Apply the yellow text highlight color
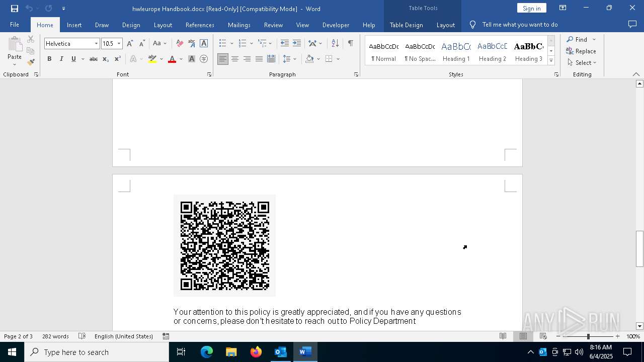The image size is (644, 362). click(x=152, y=59)
